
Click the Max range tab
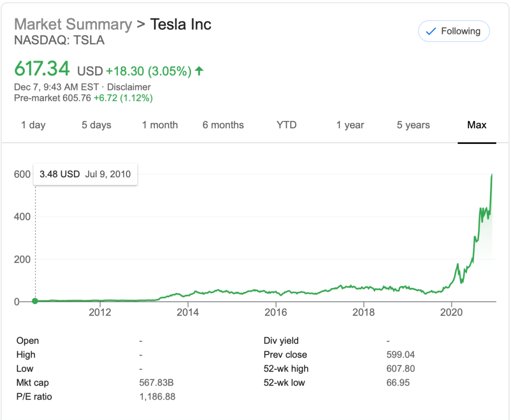click(x=477, y=125)
